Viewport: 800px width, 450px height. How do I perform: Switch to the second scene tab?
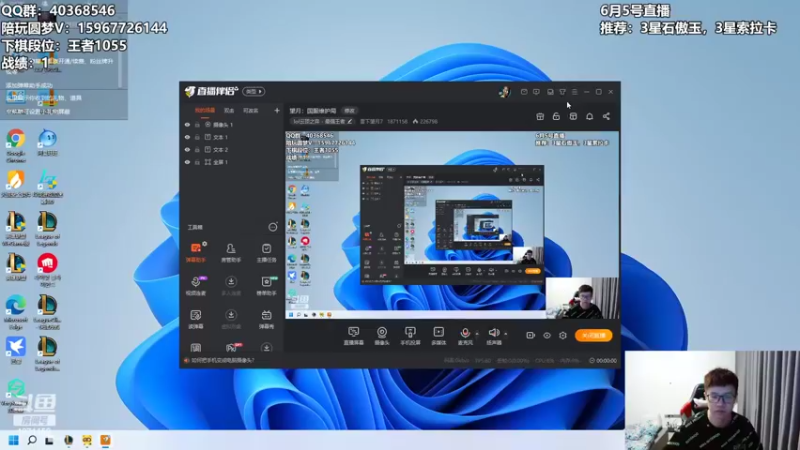click(x=229, y=110)
